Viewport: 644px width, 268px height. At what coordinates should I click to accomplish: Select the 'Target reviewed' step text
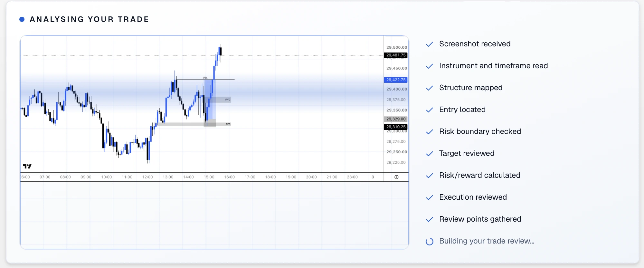(x=467, y=153)
